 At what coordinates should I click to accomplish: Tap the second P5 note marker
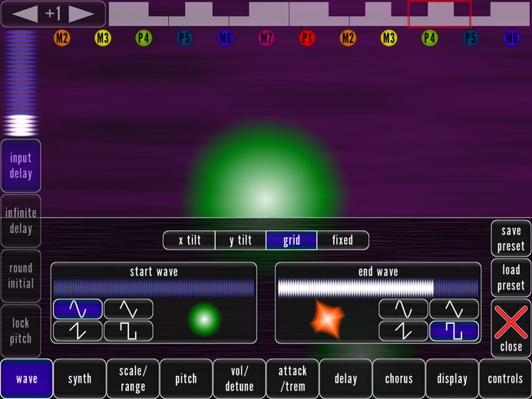471,38
